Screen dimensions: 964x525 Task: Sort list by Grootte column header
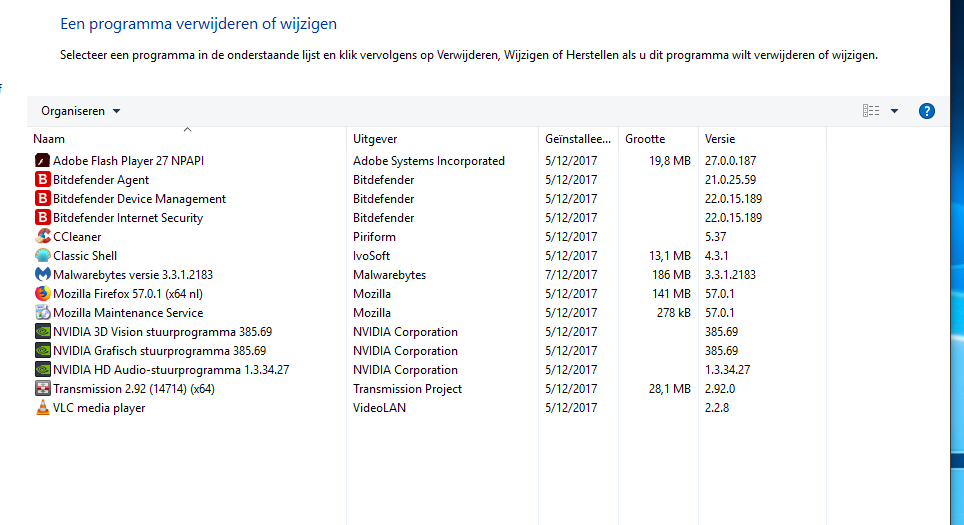[x=658, y=139]
